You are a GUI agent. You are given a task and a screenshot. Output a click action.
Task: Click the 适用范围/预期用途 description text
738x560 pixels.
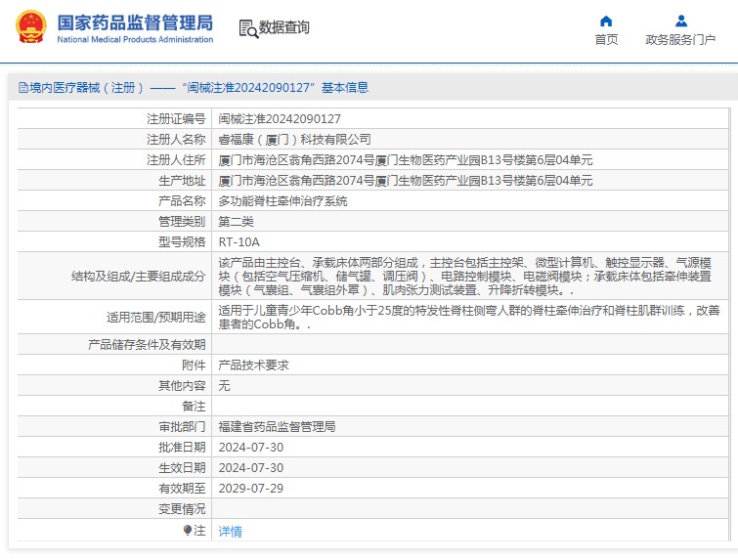469,318
